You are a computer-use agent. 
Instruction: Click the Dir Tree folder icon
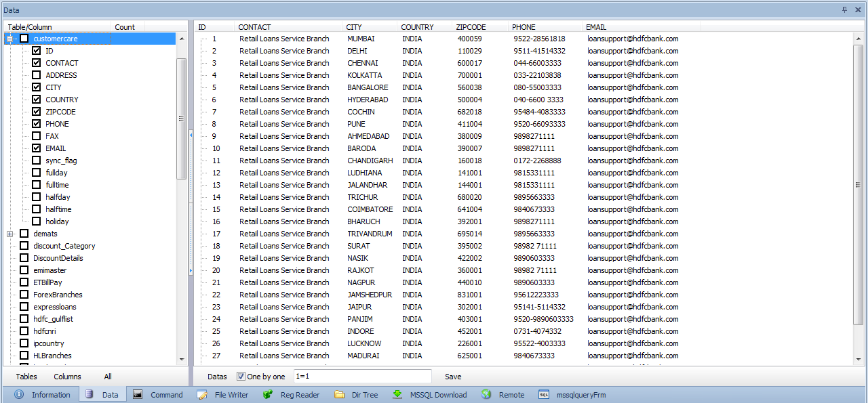[x=340, y=395]
